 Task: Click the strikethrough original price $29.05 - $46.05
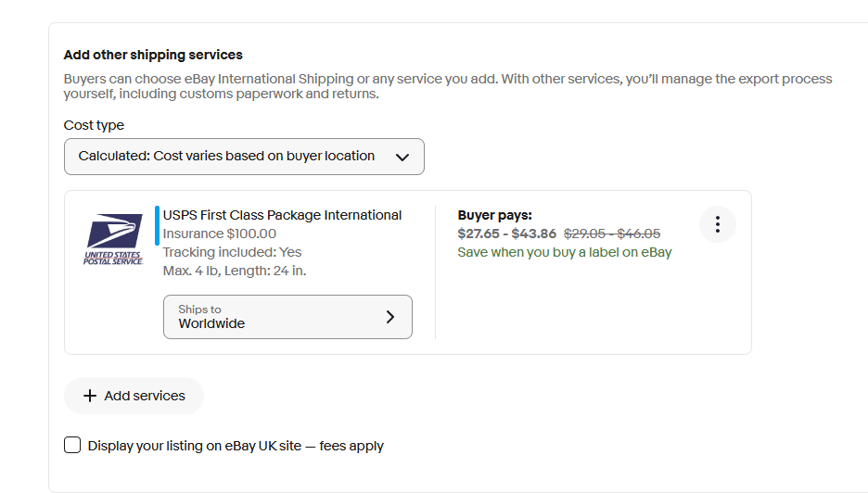tap(612, 234)
